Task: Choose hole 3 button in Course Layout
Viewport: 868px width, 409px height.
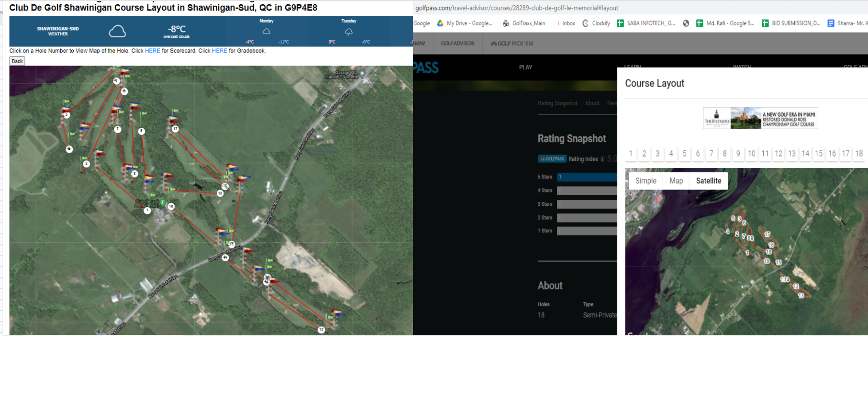Action: (657, 154)
